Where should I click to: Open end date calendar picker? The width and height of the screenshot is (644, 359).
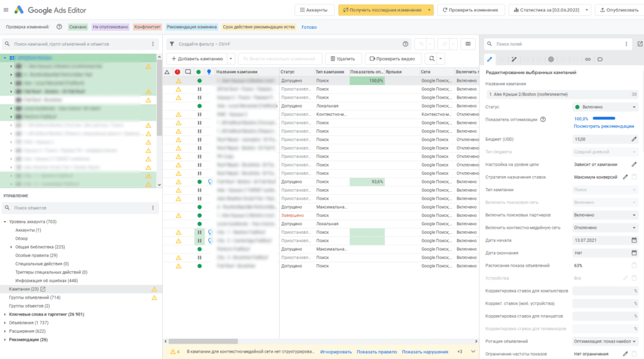click(x=634, y=253)
